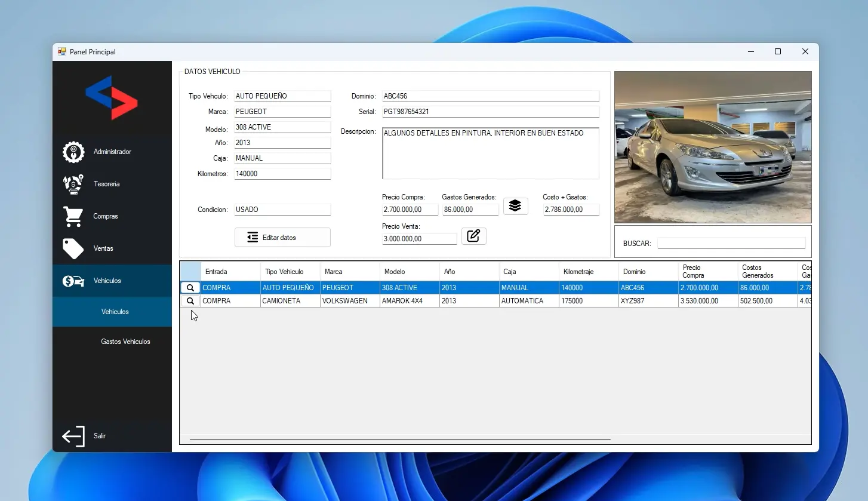Click the Dominio field showing ABC456
This screenshot has height=501, width=868.
point(491,96)
